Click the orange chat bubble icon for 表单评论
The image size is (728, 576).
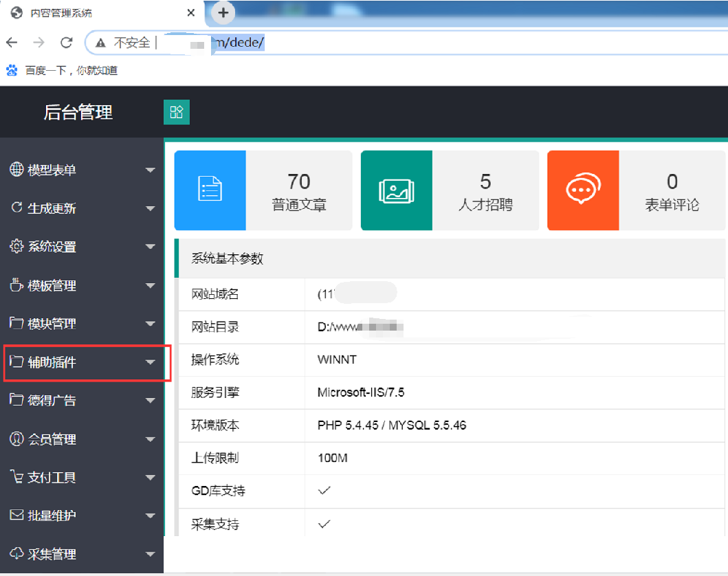(583, 188)
